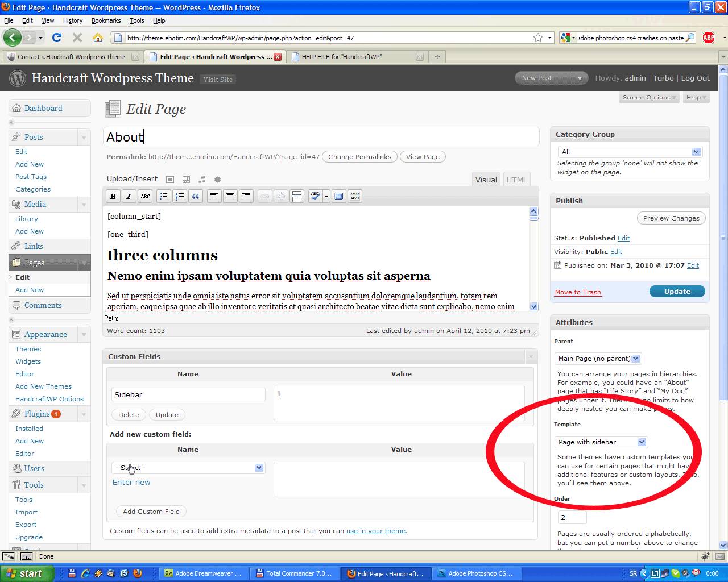Image resolution: width=728 pixels, height=582 pixels.
Task: Add an image via Upload/Insert
Action: coord(169,179)
